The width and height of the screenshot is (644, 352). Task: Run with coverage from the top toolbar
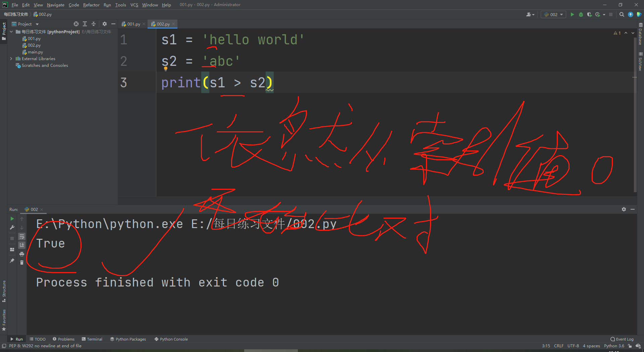[589, 14]
